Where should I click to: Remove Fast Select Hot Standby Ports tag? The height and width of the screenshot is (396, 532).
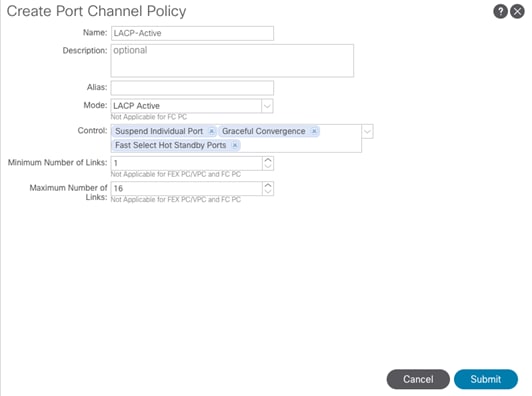[x=234, y=145]
